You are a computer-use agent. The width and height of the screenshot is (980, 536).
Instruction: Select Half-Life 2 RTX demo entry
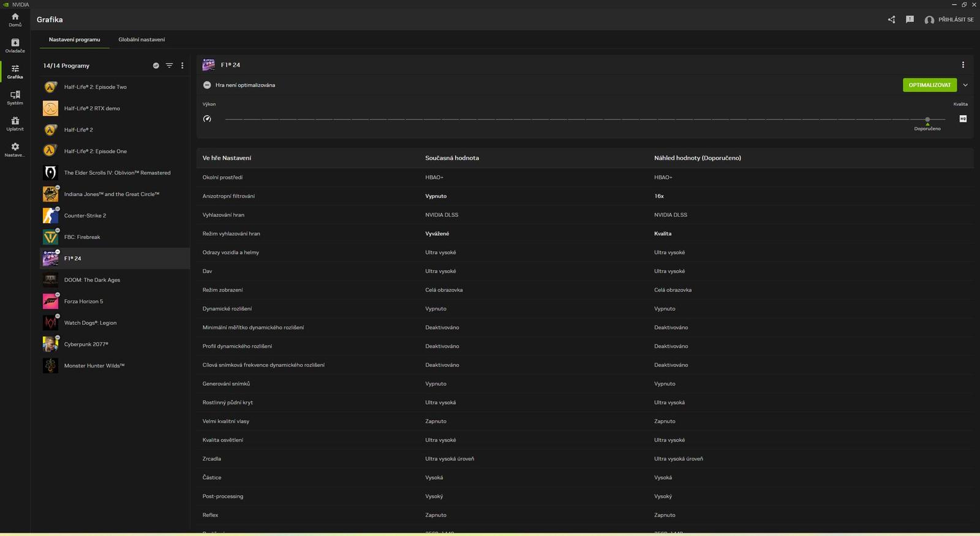coord(115,108)
